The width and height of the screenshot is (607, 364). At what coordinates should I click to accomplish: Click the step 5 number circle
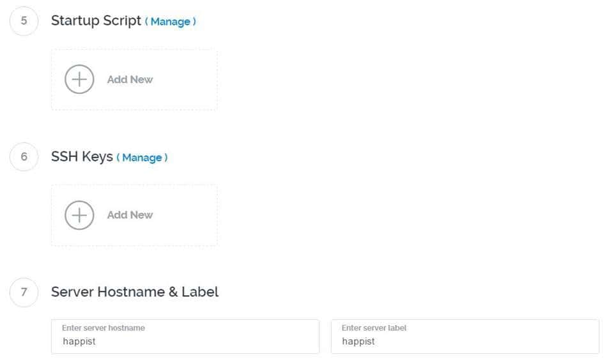[24, 21]
